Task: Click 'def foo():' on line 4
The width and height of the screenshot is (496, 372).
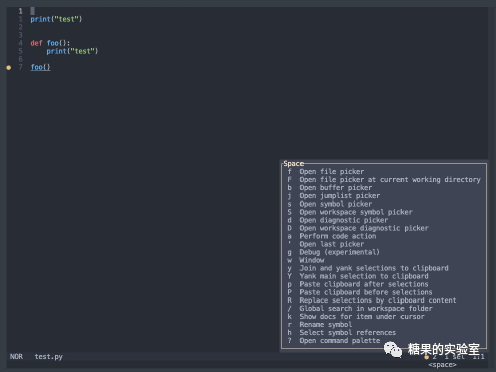Action: [50, 43]
